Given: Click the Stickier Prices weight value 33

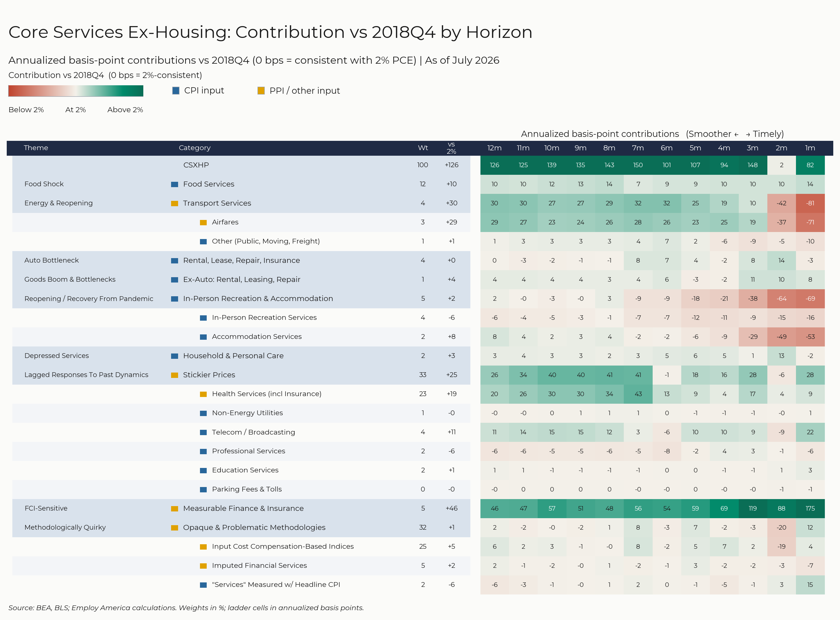Looking at the screenshot, I should [423, 375].
